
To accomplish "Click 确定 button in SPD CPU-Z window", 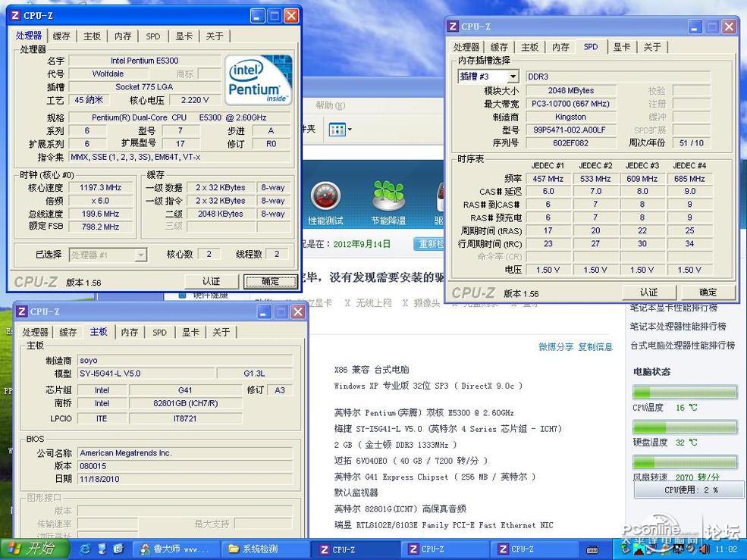I will [708, 292].
